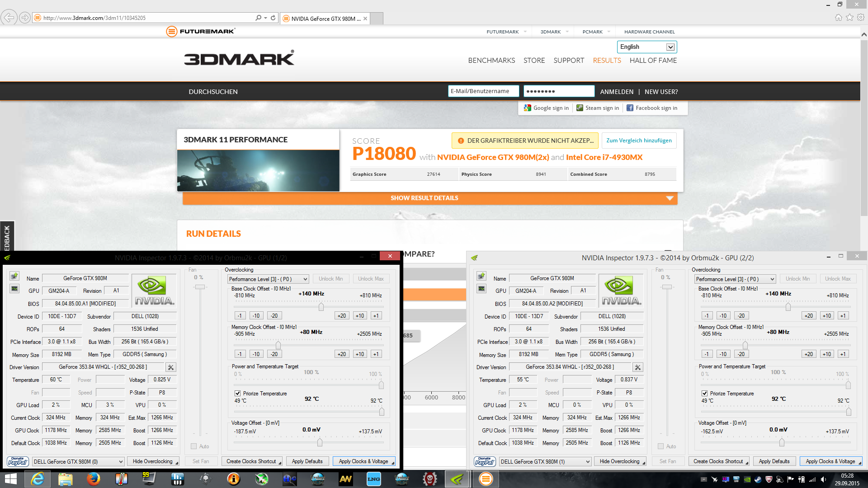Click ANMELDEN login link
The width and height of the screenshot is (868, 488).
click(617, 91)
